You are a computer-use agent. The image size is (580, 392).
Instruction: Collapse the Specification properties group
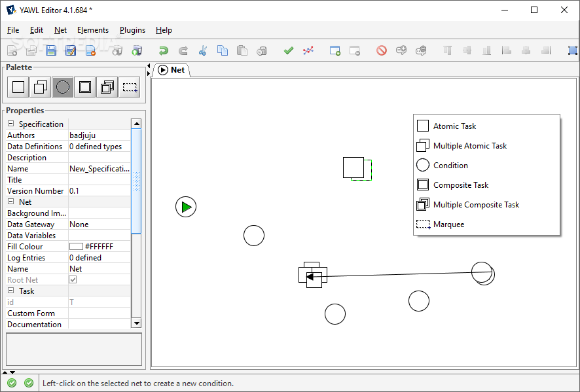[x=10, y=124]
